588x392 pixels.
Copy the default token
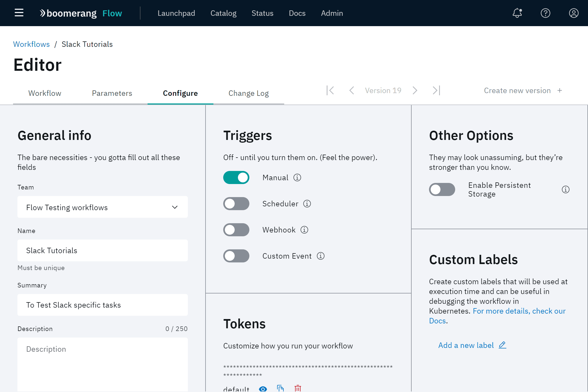pos(280,388)
